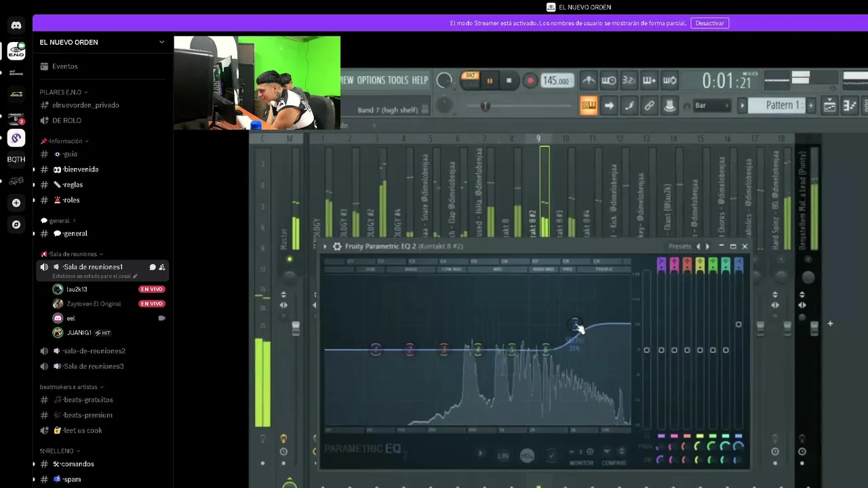Collapse the PILARES E.N.O category
The height and width of the screenshot is (488, 868).
[x=64, y=92]
